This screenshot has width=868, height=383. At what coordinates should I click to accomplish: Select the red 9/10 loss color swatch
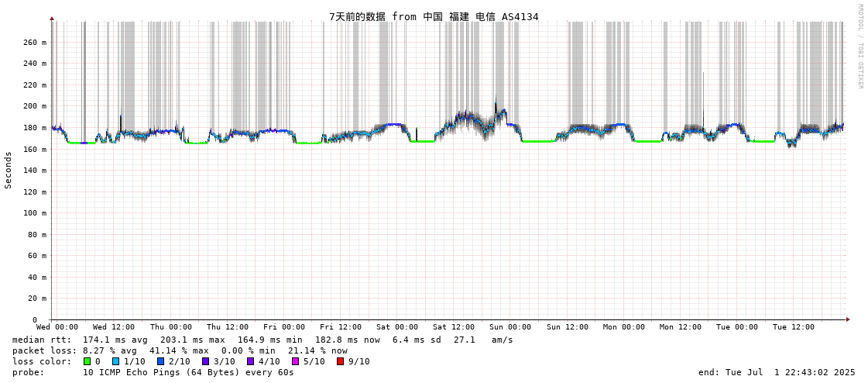[340, 361]
